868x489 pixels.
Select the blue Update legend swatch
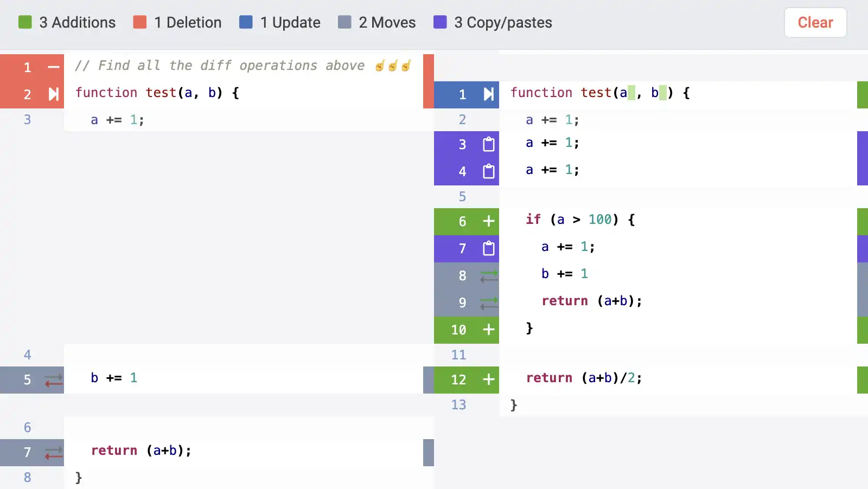(246, 22)
